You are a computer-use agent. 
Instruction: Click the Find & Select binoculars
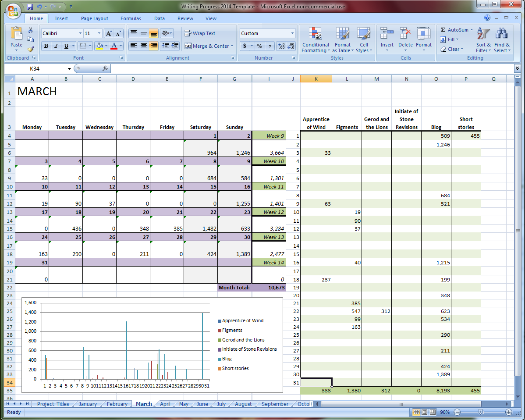point(502,34)
